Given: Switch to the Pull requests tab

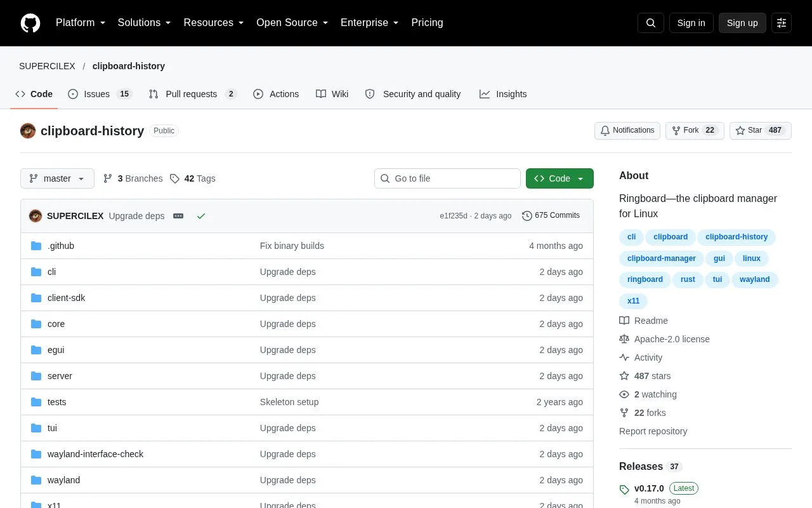Looking at the screenshot, I should (193, 94).
